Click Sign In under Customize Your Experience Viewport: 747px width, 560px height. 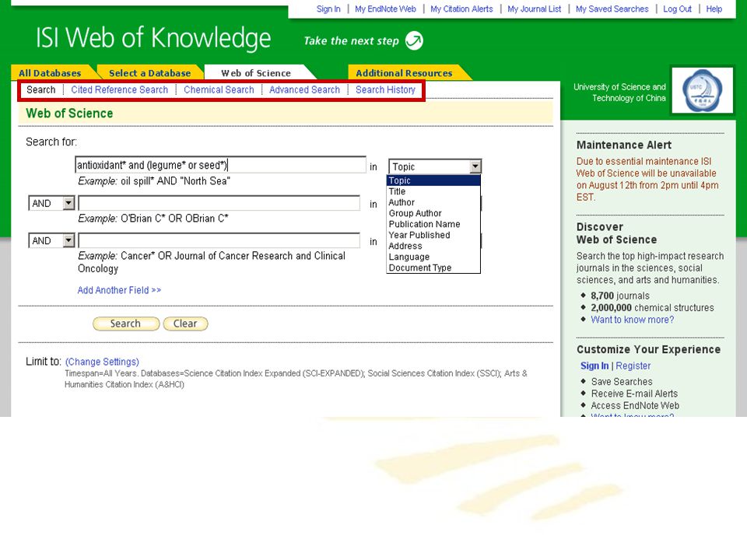(594, 366)
